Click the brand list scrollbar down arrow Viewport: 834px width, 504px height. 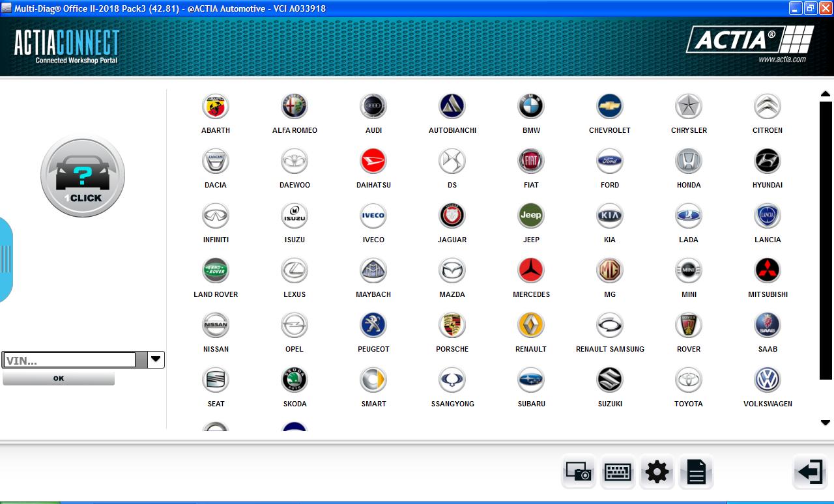[x=826, y=423]
